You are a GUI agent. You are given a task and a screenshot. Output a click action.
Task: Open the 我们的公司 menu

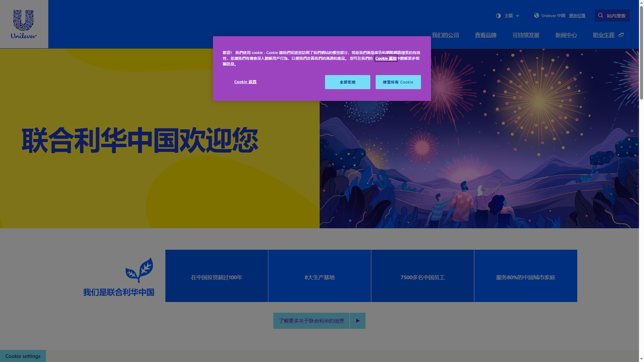coord(445,35)
